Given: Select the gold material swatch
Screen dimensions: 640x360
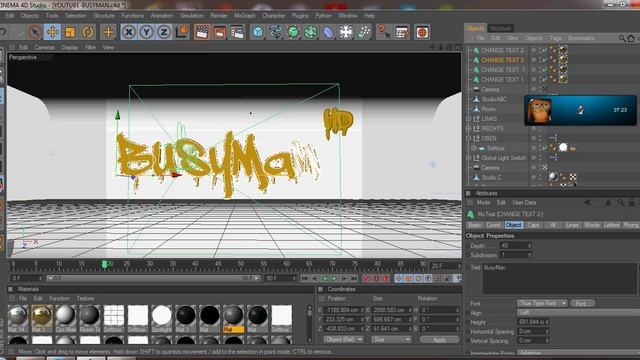Looking at the screenshot, I should point(42,318).
